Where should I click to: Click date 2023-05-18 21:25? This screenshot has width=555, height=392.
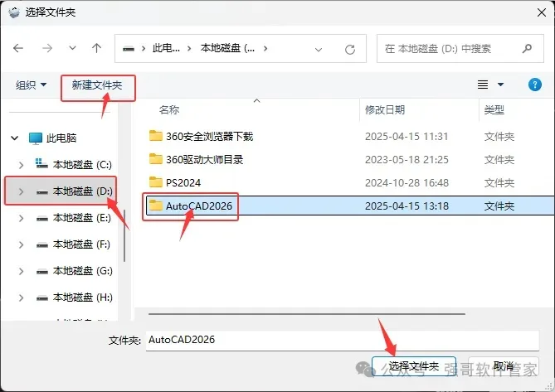coord(407,160)
